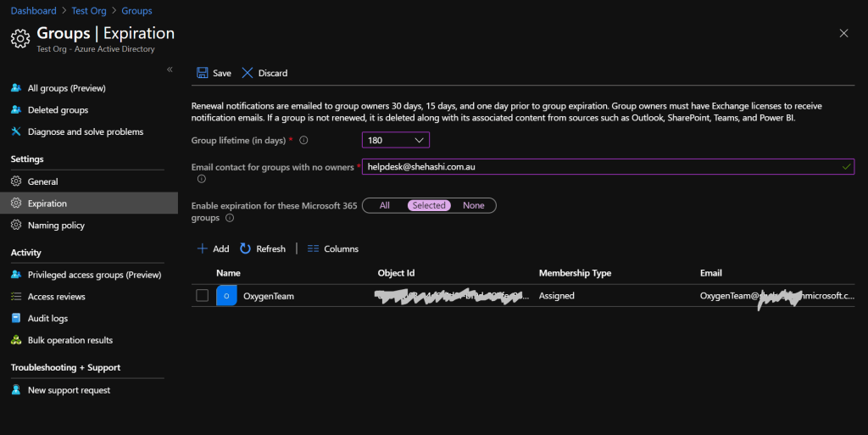Click the Test Org breadcrumb link
The width and height of the screenshot is (868, 435).
click(89, 11)
